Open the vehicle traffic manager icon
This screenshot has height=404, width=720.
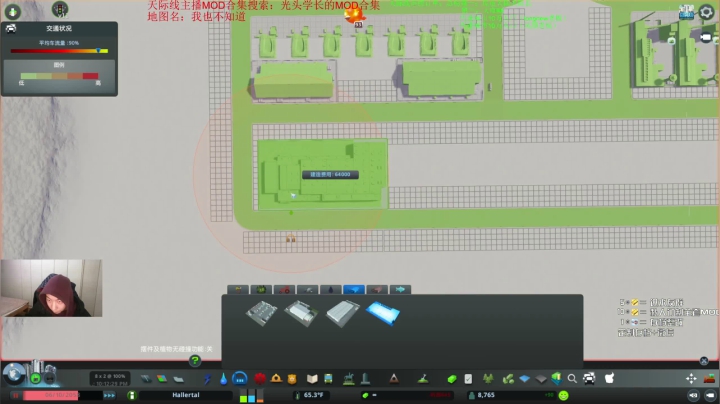[x=589, y=379]
